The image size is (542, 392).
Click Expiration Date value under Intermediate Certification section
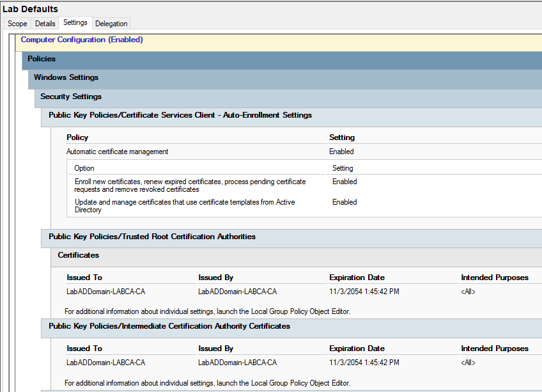coord(365,363)
